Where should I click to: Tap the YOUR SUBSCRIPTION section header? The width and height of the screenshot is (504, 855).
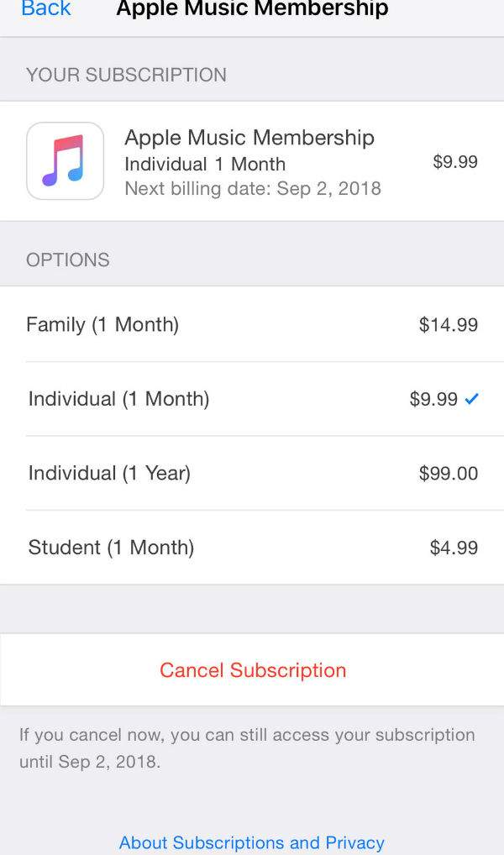pos(126,75)
